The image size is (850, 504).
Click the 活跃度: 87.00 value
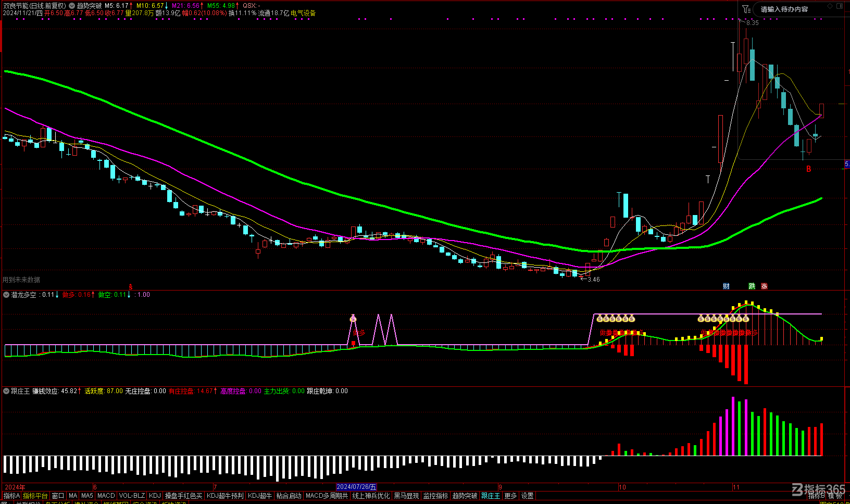click(x=104, y=391)
